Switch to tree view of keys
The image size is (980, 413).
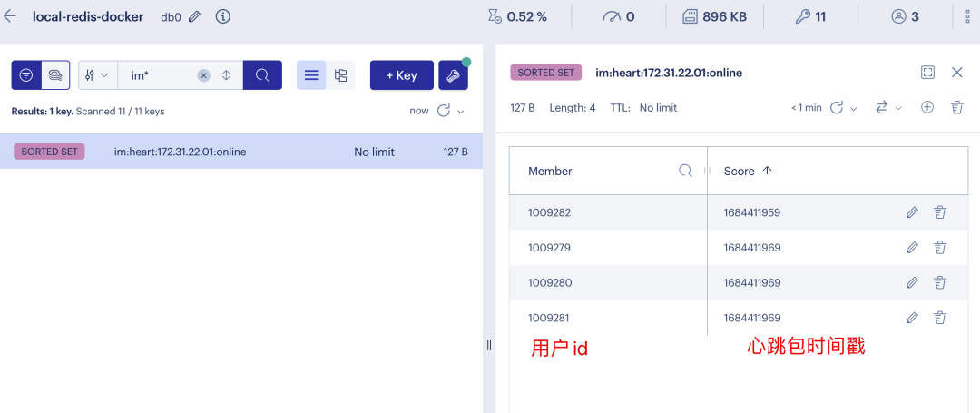[340, 75]
